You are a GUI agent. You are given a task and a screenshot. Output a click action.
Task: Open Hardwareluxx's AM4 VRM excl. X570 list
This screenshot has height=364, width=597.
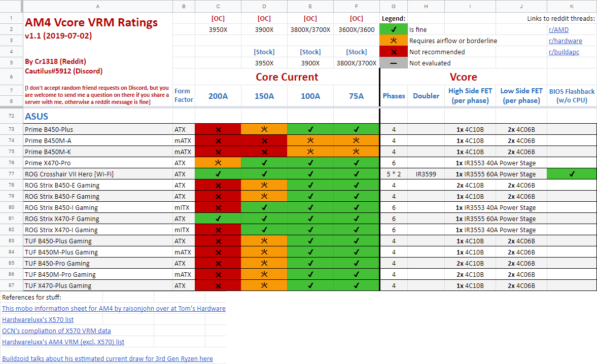(63, 342)
